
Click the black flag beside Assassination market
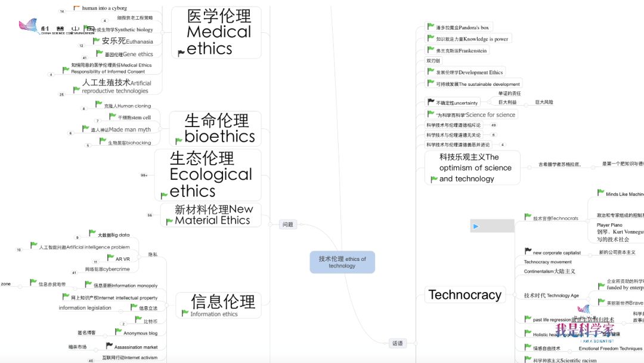[109, 346]
